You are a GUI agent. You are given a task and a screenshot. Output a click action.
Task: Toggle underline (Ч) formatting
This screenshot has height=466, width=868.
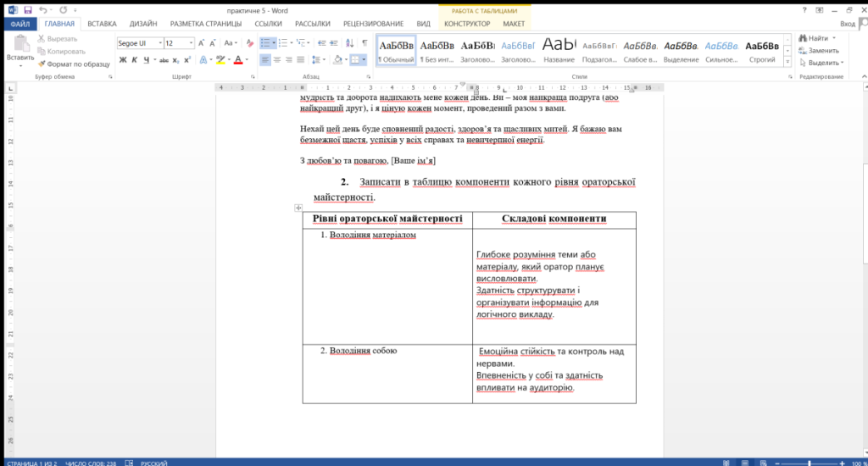point(146,60)
